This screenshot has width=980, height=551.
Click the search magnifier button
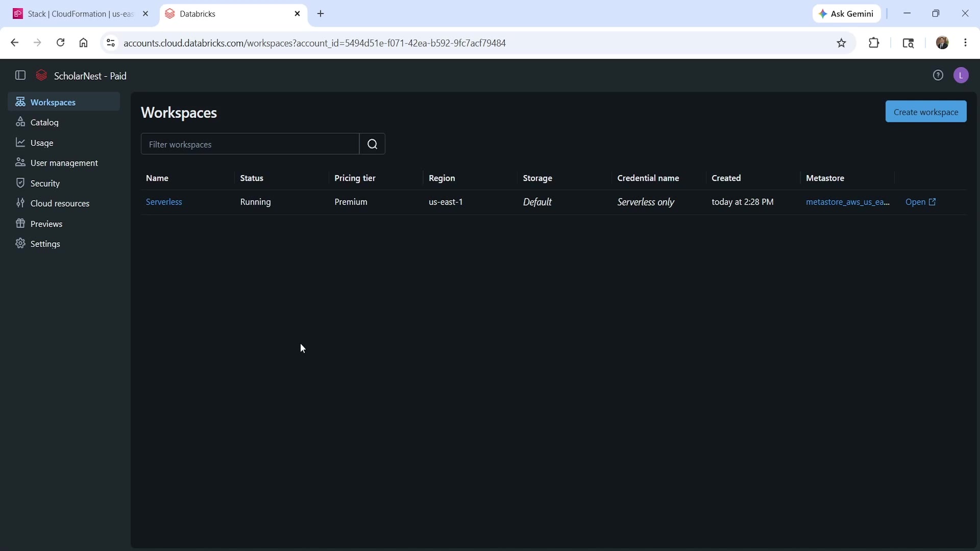(373, 144)
